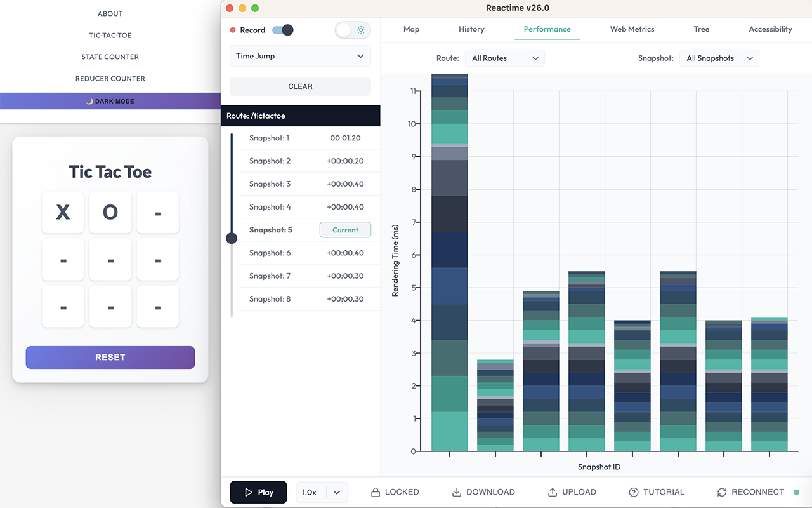Click the Reactime v26.0 window title
Viewport: 812px width, 508px height.
[x=516, y=8]
